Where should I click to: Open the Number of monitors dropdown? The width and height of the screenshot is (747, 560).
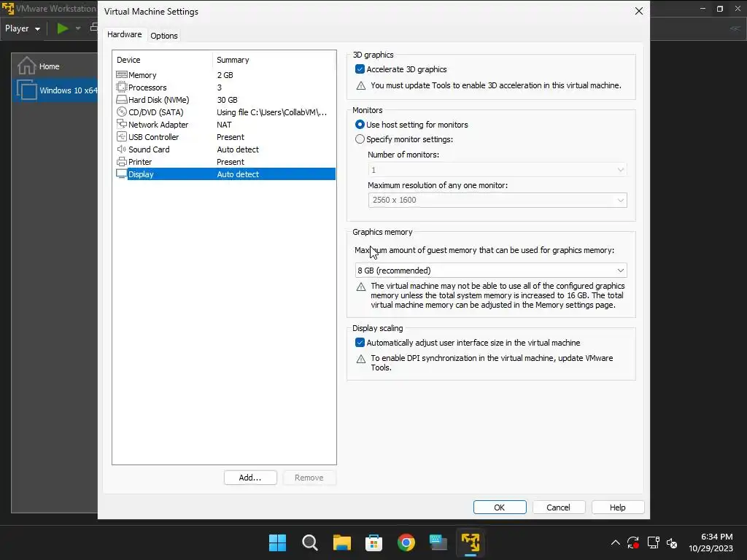498,169
